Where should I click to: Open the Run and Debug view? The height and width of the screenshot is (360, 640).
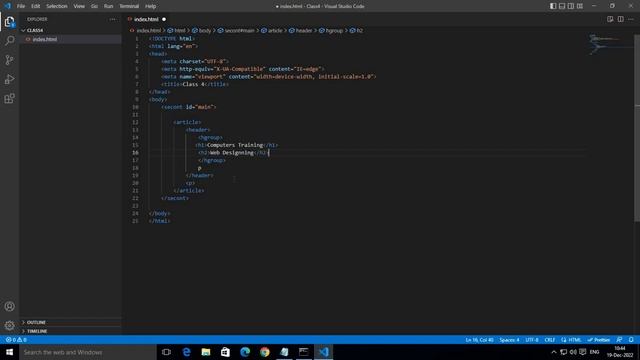click(x=9, y=79)
